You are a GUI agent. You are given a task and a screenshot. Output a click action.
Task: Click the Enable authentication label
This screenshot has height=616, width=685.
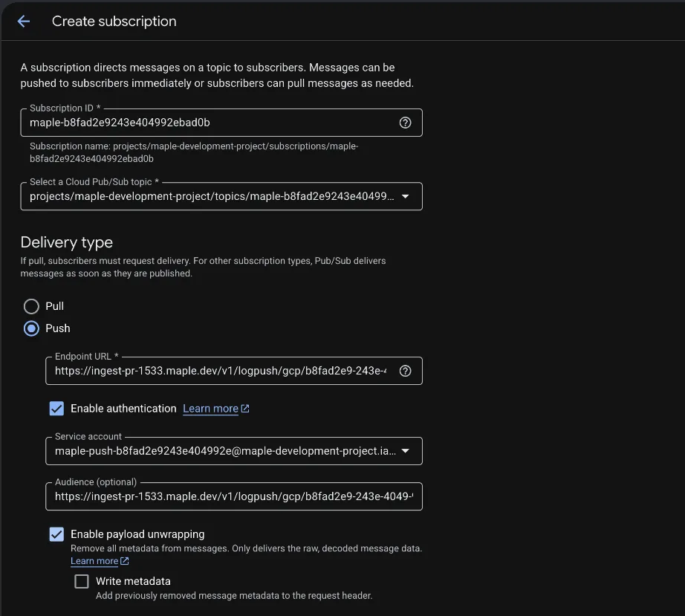click(x=123, y=409)
